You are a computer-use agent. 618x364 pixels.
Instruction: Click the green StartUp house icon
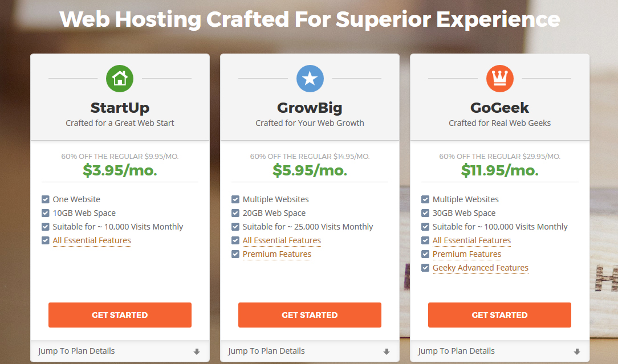[120, 79]
